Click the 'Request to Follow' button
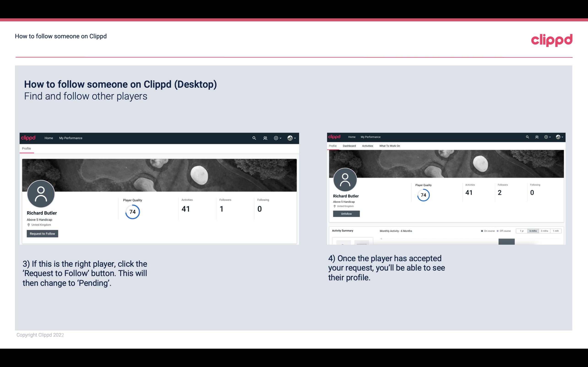Image resolution: width=588 pixels, height=367 pixels. pos(42,233)
